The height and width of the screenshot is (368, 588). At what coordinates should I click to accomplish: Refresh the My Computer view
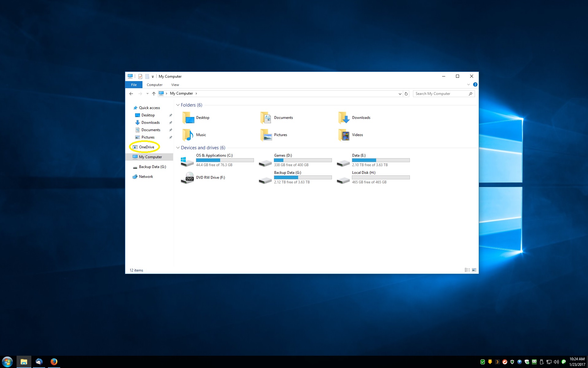pos(406,94)
